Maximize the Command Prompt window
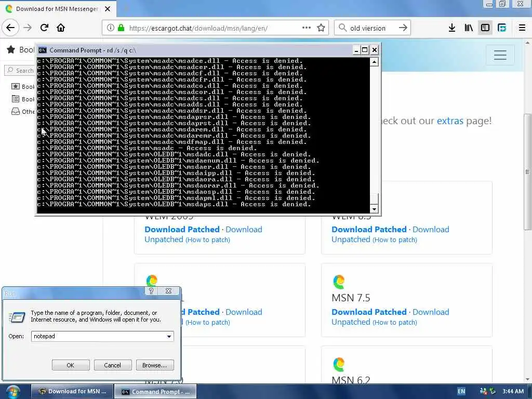Viewport: 532px width, 399px height. point(365,50)
